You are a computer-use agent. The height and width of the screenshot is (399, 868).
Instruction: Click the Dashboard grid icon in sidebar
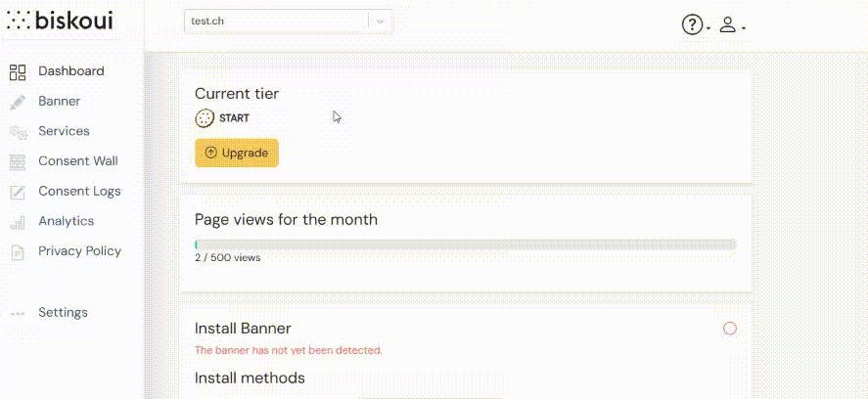pos(18,71)
